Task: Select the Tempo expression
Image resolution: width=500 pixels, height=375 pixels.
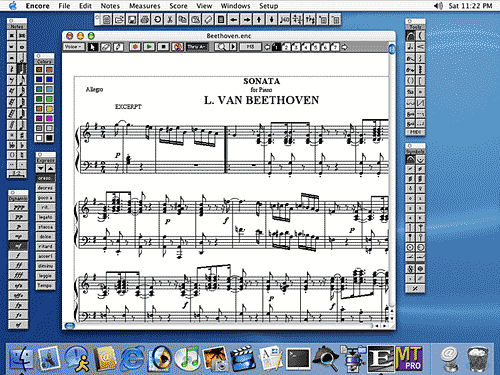Action: tap(45, 286)
